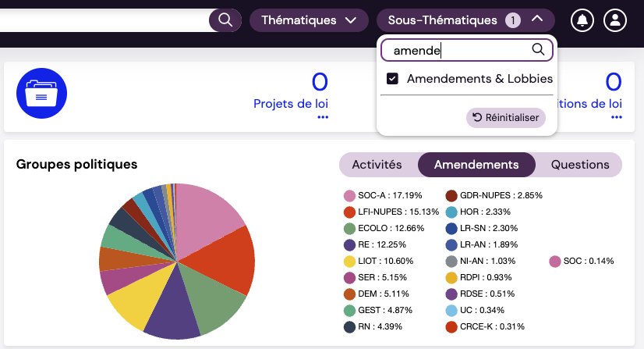The width and height of the screenshot is (644, 349).
Task: Click magnifier icon in sous-thématiques search field
Action: [x=538, y=50]
